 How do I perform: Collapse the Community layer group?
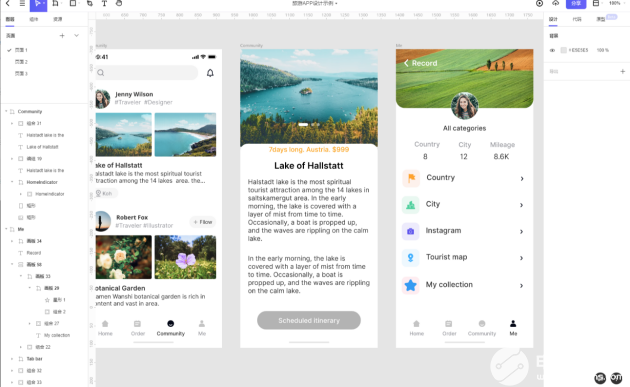click(x=6, y=111)
